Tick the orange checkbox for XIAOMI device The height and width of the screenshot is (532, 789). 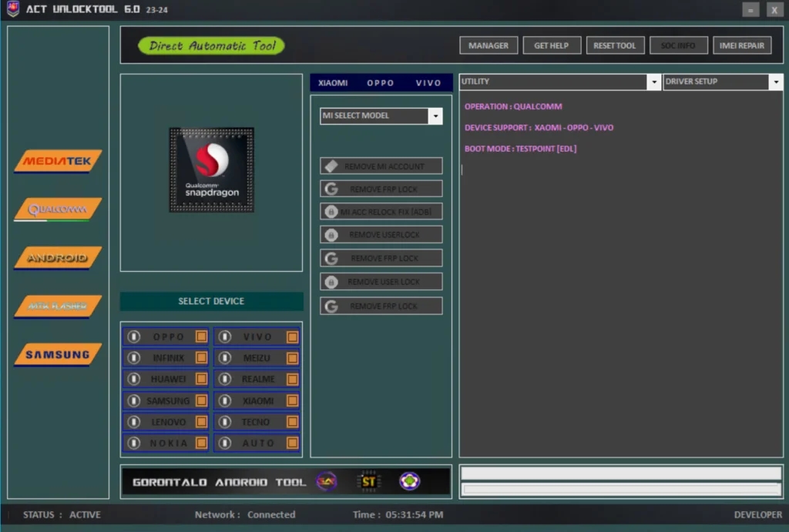(x=292, y=400)
